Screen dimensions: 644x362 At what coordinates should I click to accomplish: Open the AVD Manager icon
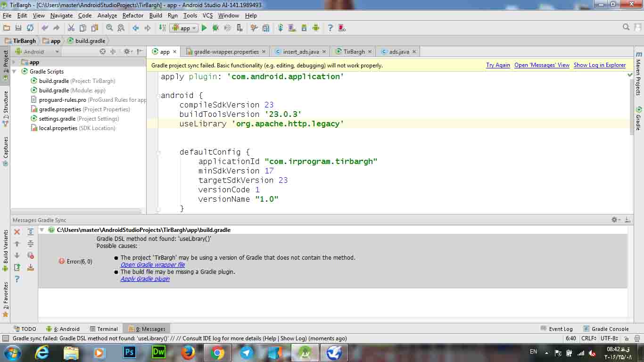point(292,28)
